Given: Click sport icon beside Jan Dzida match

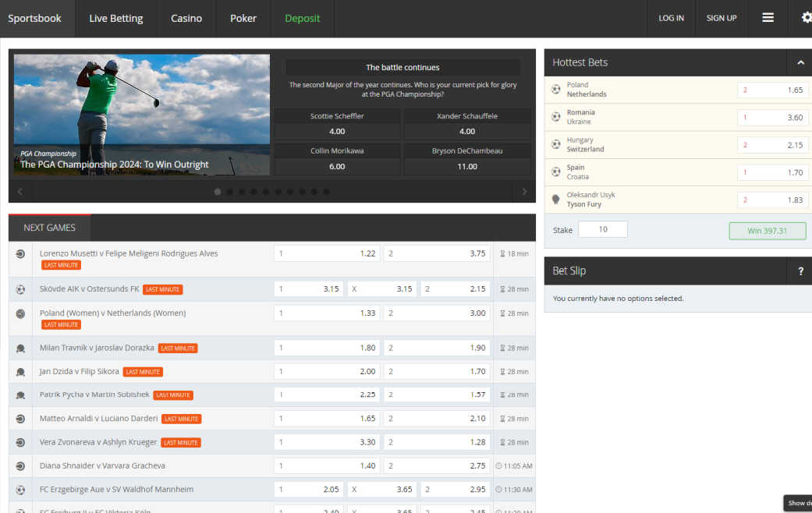Looking at the screenshot, I should 20,372.
